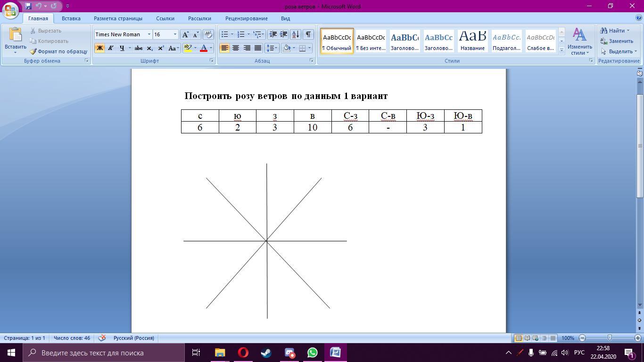Click the Increase Indent icon

pos(284,34)
